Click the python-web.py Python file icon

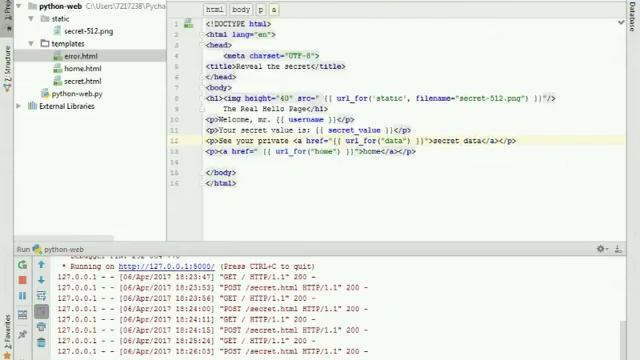click(x=45, y=93)
